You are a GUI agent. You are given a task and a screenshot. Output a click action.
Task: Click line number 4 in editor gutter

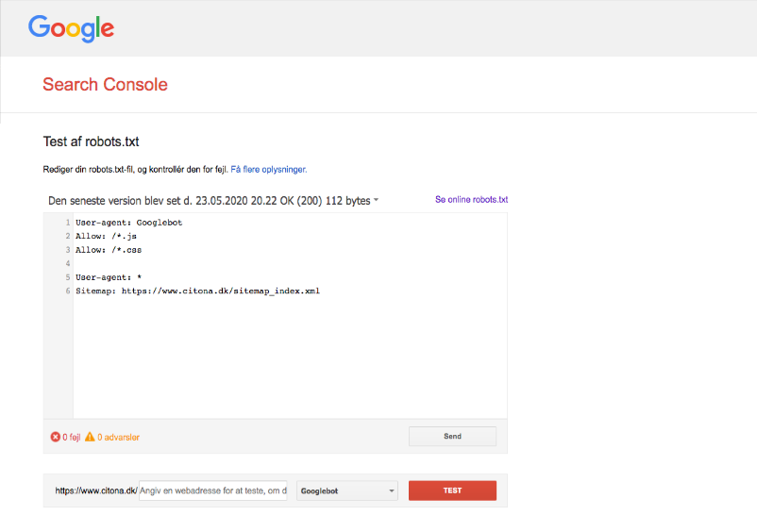(68, 263)
